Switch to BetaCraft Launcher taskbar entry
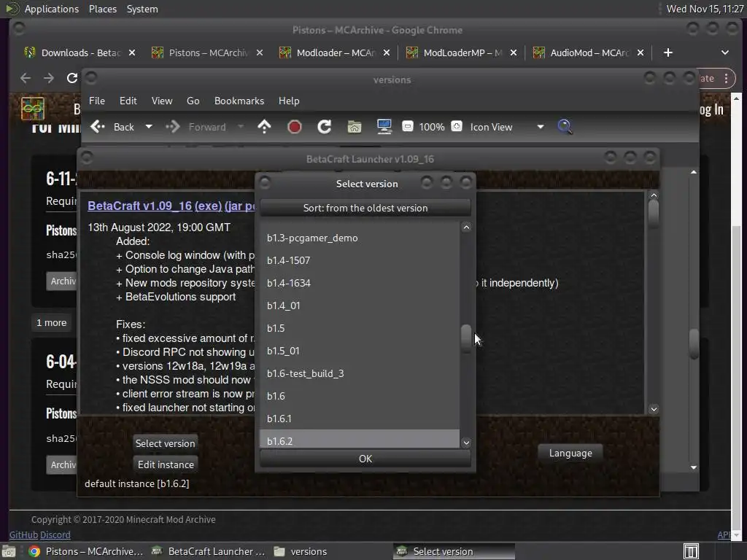Screen dimensions: 747x560 (x=208, y=551)
